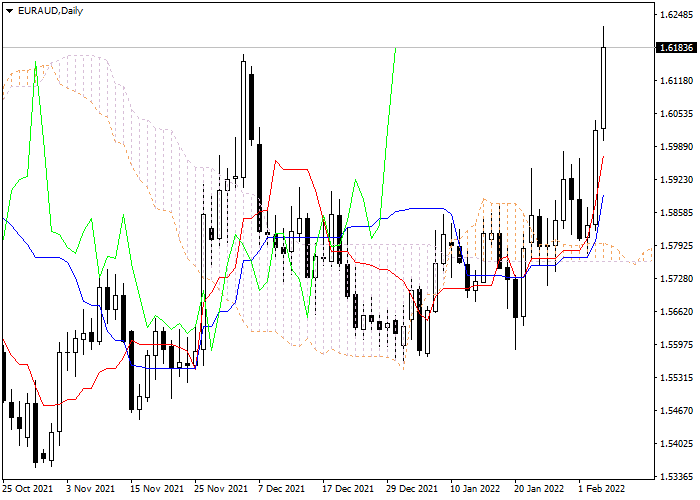
Task: Select the tall black candlestick after the early December peak
Action: point(259,188)
